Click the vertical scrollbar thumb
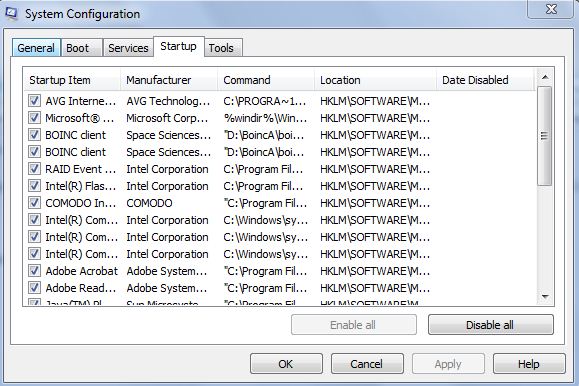Image resolution: width=579 pixels, height=386 pixels. [545, 136]
